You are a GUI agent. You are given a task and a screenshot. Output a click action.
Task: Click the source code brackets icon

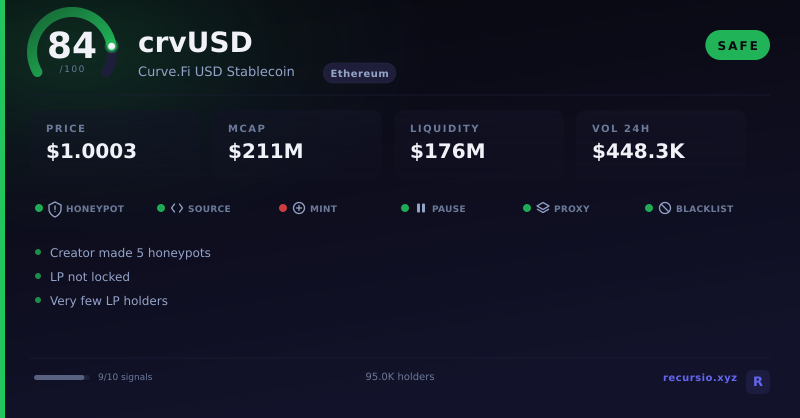(177, 208)
